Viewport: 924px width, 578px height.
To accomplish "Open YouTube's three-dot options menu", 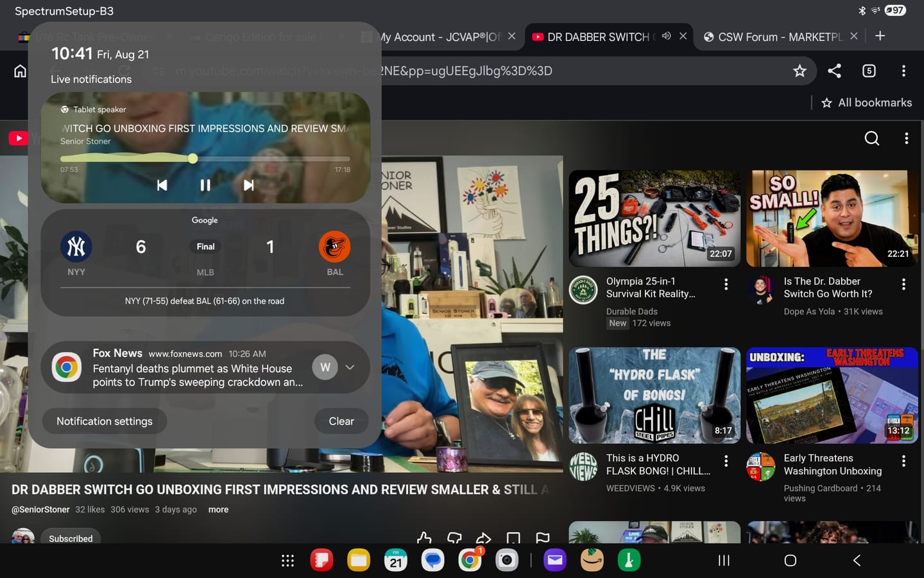I will click(906, 138).
